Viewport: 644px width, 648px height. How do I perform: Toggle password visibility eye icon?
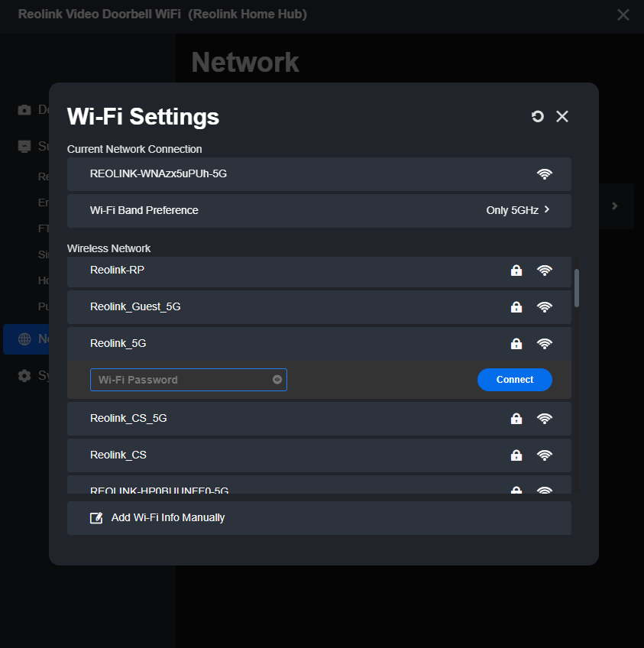click(x=277, y=380)
